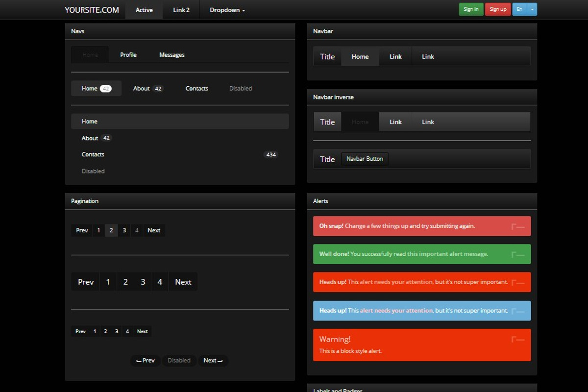Click the red Sign up button
Image resolution: width=588 pixels, height=392 pixels.
[x=497, y=9]
